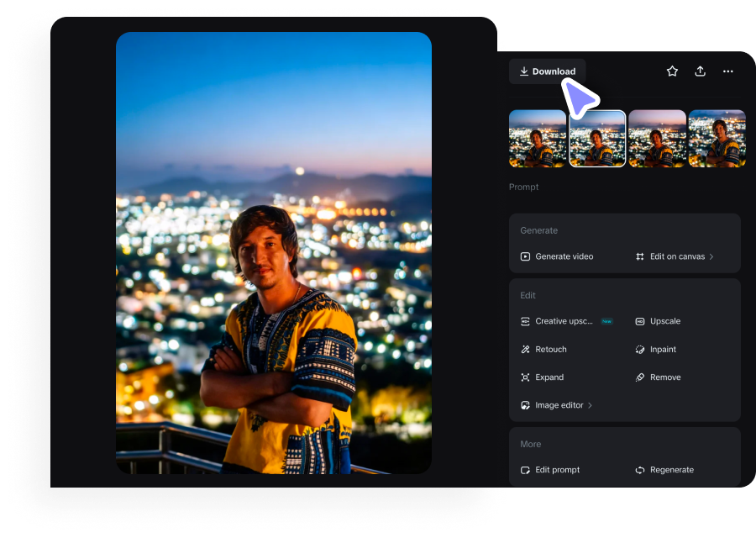
Task: Click the share/export icon
Action: [x=700, y=71]
